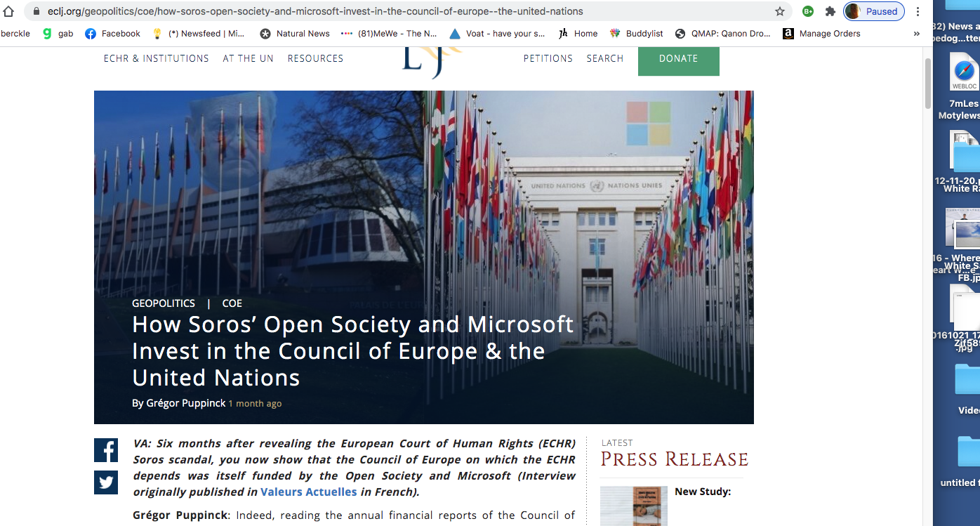Open the Amazon Manage Orders bookmark
This screenshot has height=526, width=980.
pyautogui.click(x=821, y=33)
